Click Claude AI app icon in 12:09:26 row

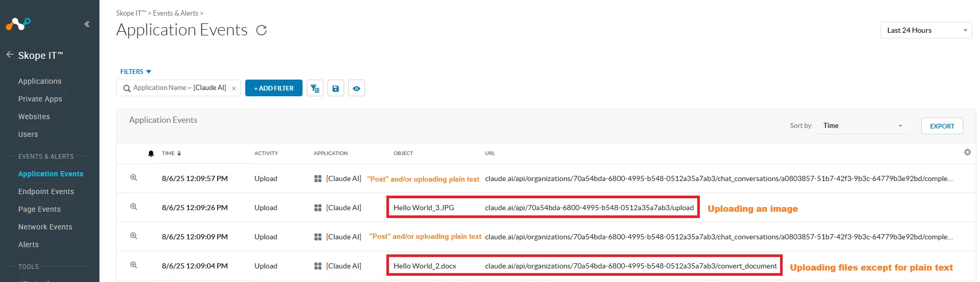click(318, 208)
